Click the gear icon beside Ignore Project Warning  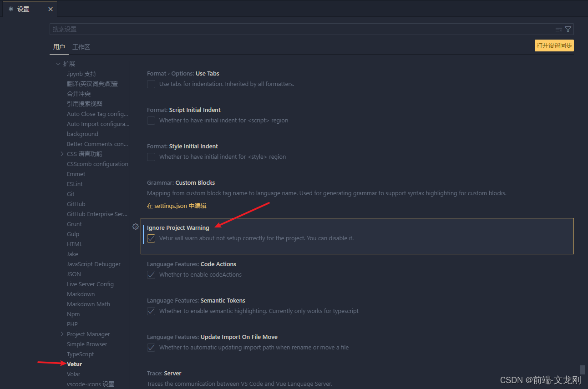135,226
